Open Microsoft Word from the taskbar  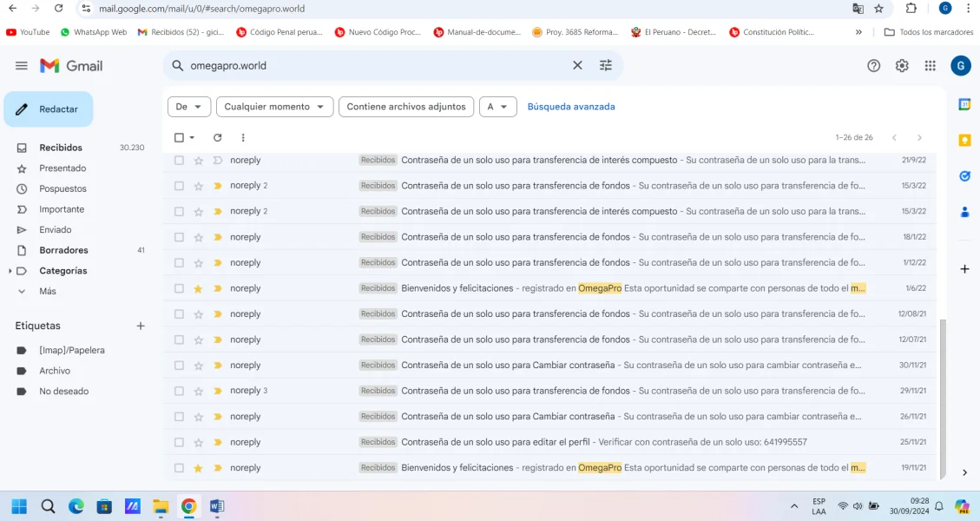pyautogui.click(x=217, y=506)
